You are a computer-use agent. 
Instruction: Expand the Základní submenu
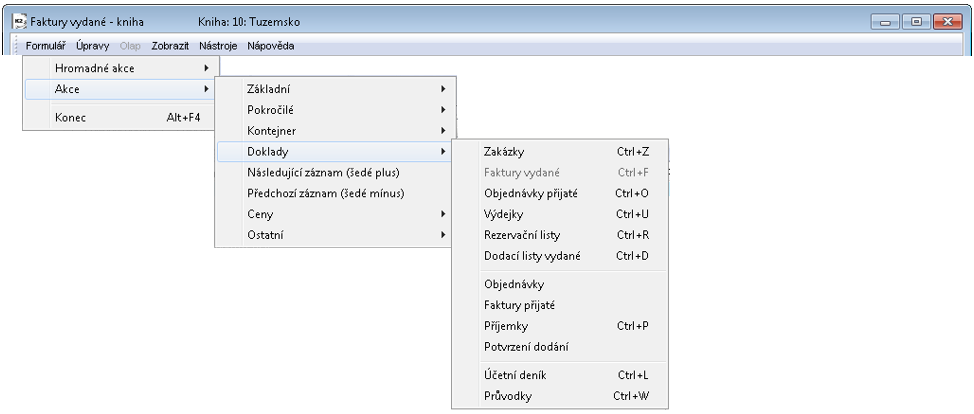coord(269,89)
